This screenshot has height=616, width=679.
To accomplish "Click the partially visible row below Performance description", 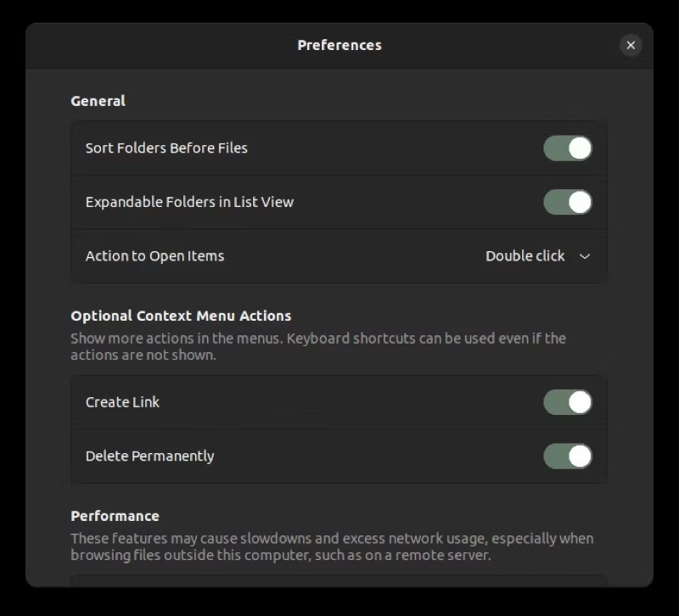I will click(x=339, y=581).
